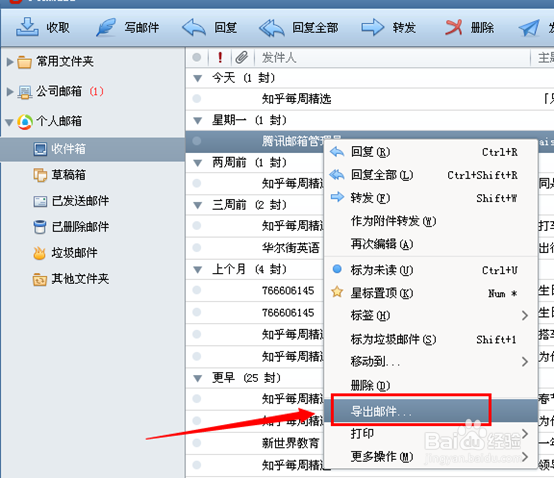Collapse the 个人邮箱 tree node
The height and width of the screenshot is (478, 554).
(x=10, y=123)
